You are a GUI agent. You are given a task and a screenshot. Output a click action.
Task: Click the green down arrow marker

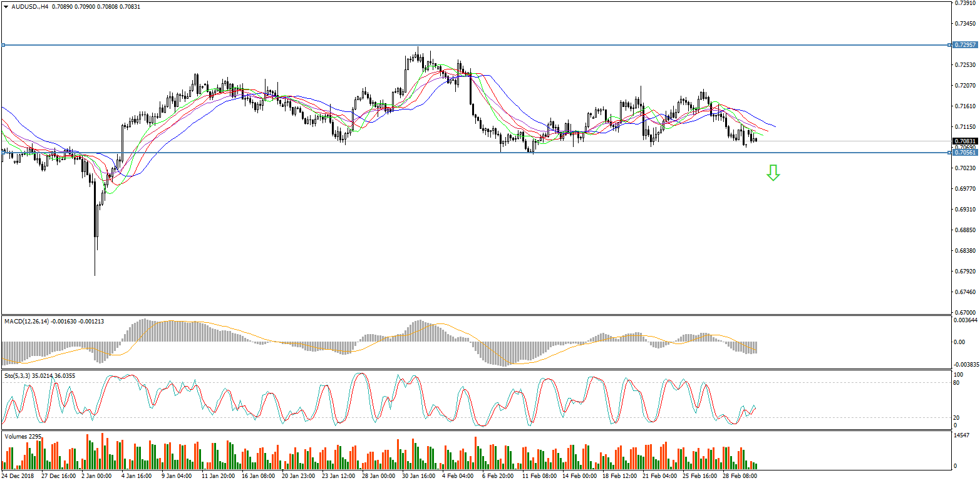[x=773, y=173]
